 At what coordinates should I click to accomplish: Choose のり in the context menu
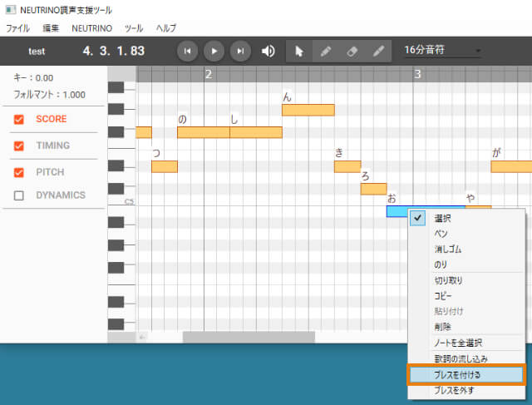[x=466, y=264]
